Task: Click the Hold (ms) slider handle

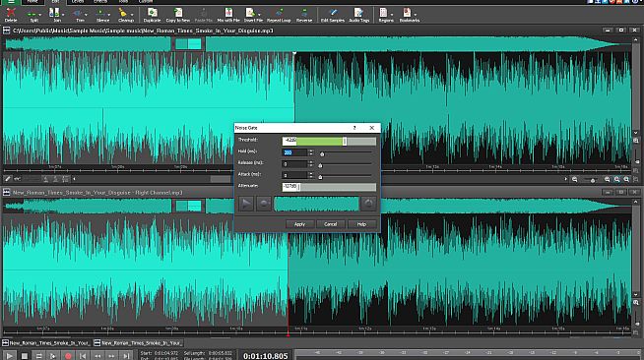Action: pos(322,154)
